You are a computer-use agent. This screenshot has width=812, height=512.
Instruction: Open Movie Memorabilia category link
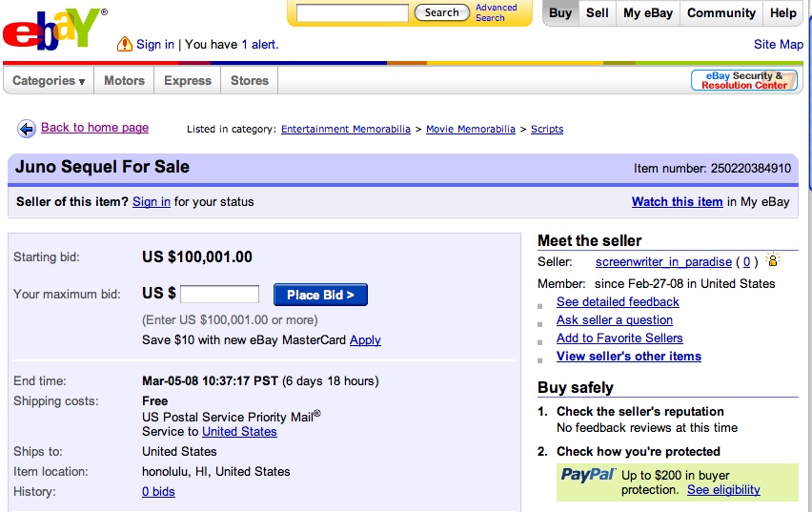pos(470,129)
